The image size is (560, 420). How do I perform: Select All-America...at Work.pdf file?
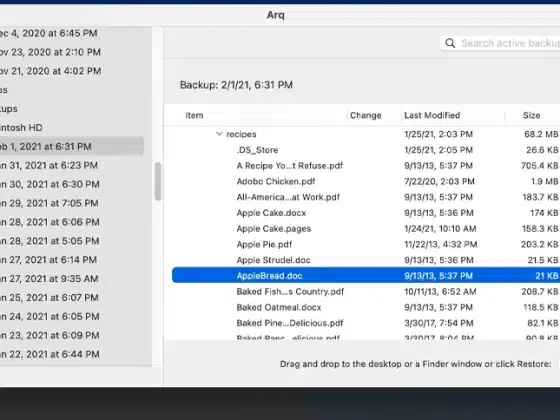point(288,197)
